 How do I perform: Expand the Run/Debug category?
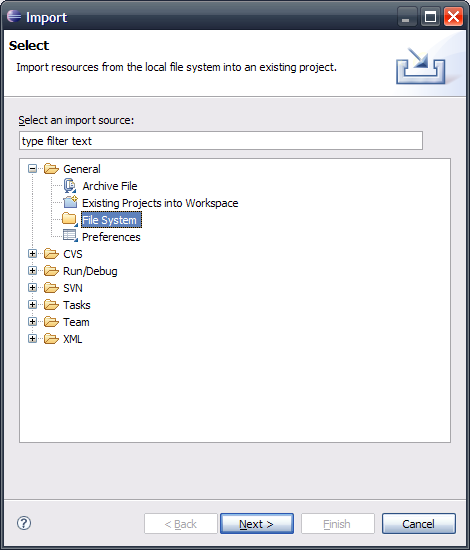[32, 270]
